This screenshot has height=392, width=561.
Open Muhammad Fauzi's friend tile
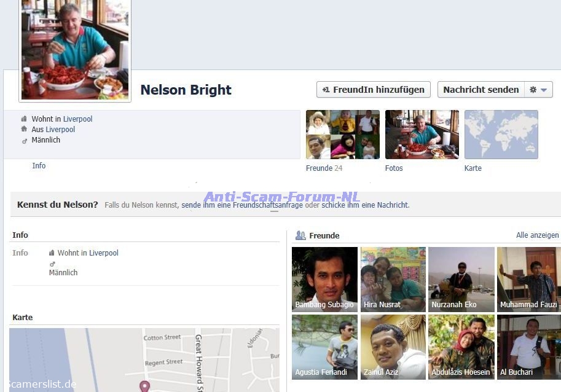[x=528, y=280]
